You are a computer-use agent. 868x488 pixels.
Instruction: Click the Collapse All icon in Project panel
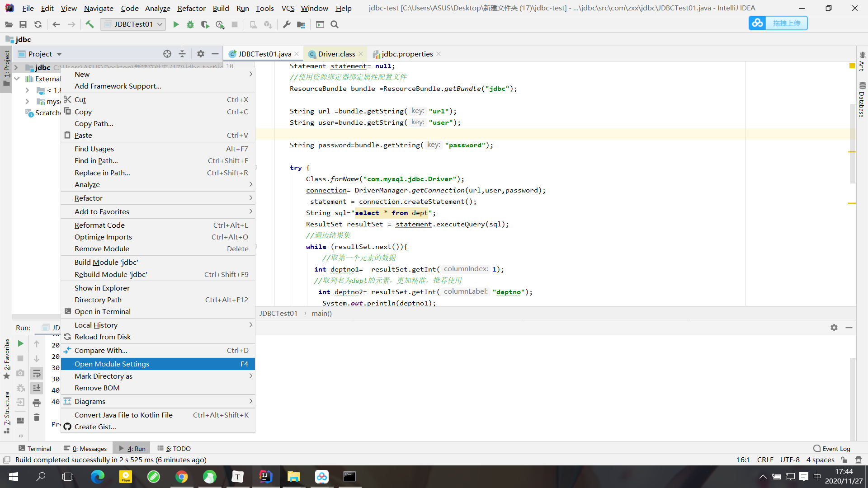click(182, 54)
